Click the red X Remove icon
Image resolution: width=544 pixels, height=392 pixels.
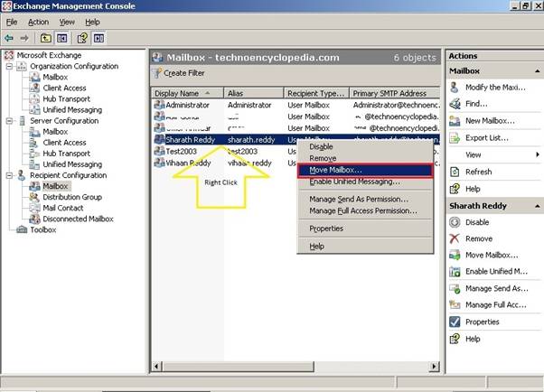[x=455, y=238]
